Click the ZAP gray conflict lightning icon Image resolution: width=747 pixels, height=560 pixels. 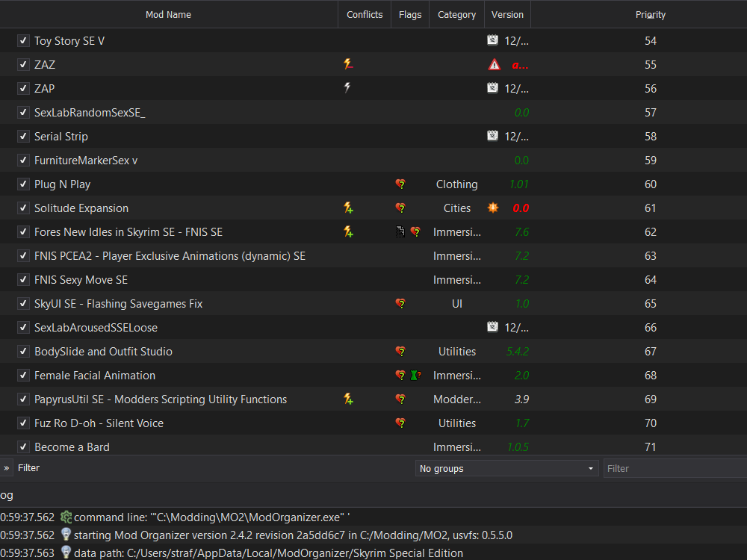coord(347,87)
